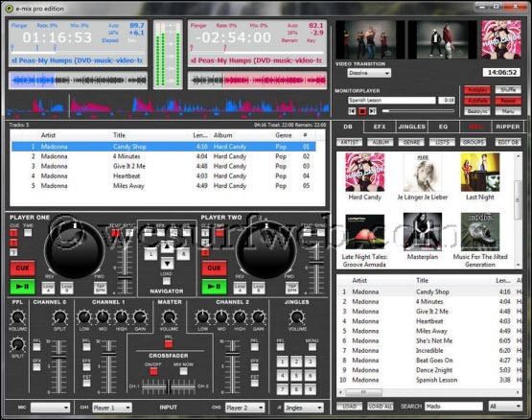Select the DB tab
532x420 pixels.
coord(348,127)
